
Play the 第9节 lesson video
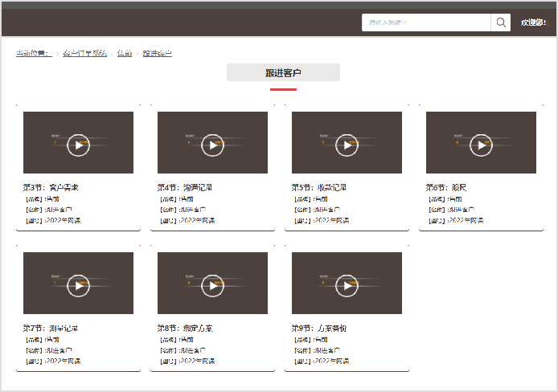click(x=347, y=285)
